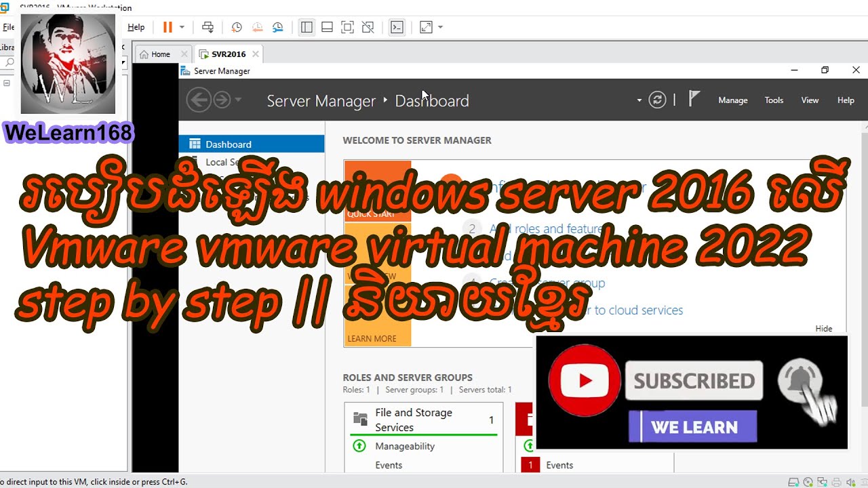Open the Server Manager notifications flag
The height and width of the screenshot is (488, 868).
pyautogui.click(x=694, y=100)
